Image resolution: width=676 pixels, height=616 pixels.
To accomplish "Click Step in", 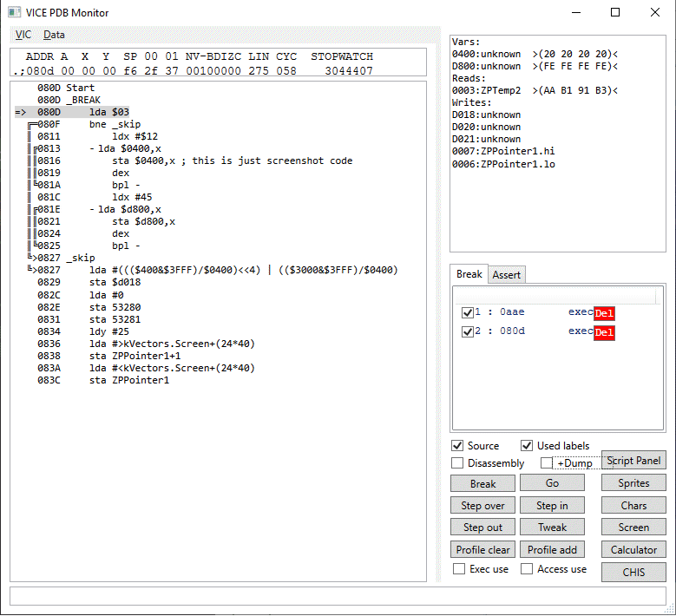I will (552, 506).
